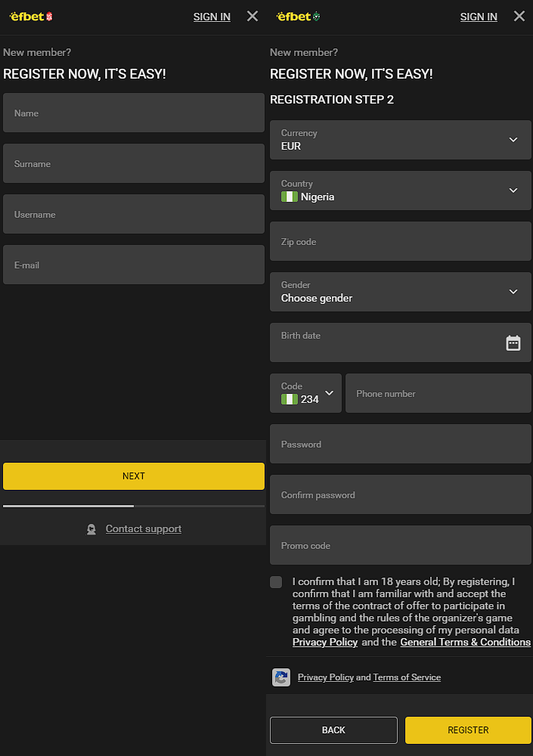
Task: Click the reCAPTCHA badge icon
Action: [281, 677]
